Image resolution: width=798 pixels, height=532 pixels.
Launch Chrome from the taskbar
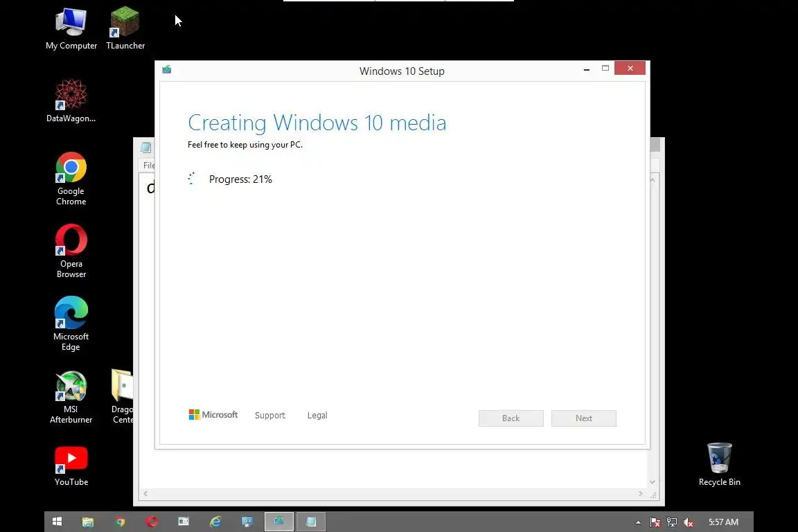coord(120,522)
